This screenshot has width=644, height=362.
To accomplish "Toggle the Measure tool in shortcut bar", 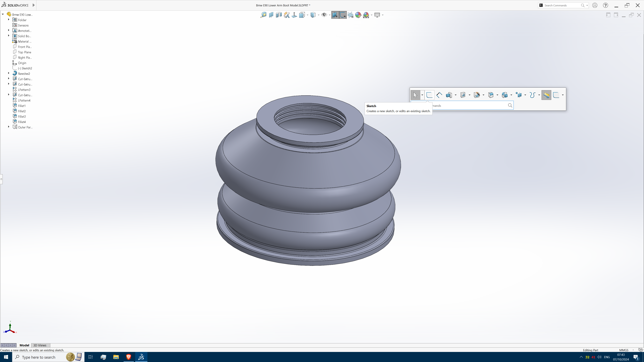I will (546, 95).
